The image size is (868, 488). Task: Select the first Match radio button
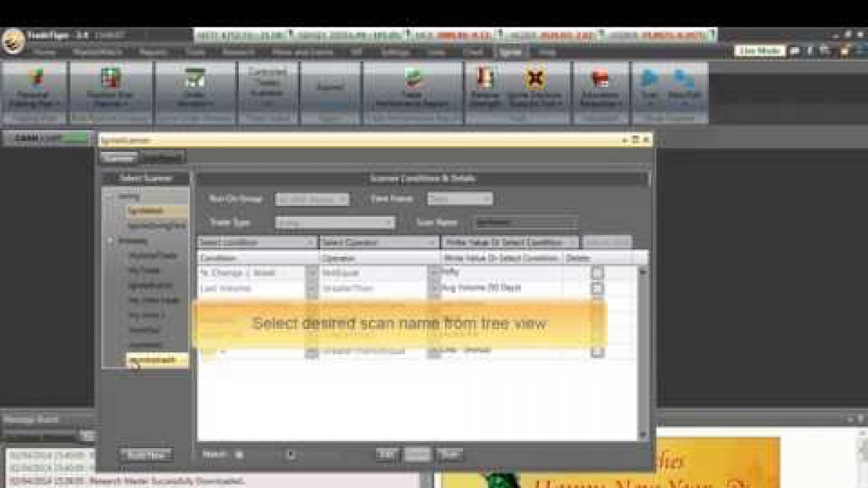(x=239, y=455)
